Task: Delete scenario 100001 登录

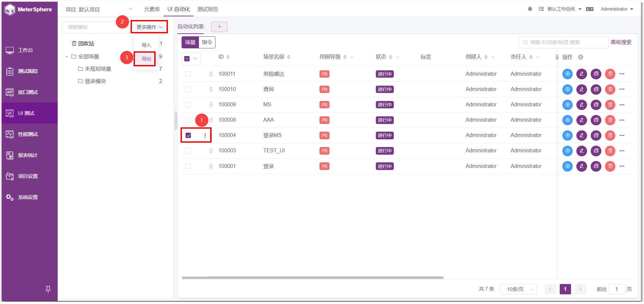Action: coord(610,166)
